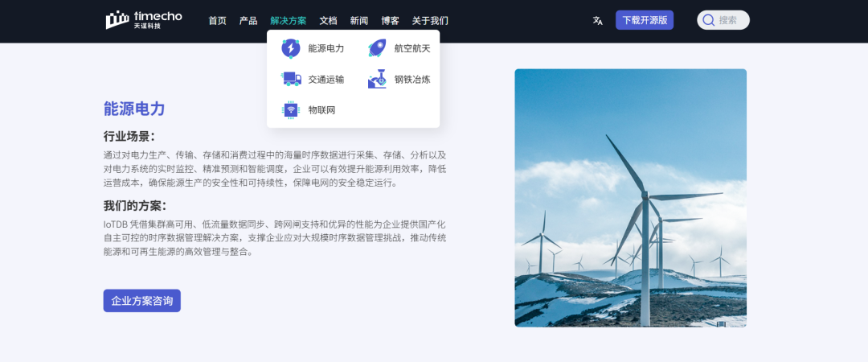Open 关于我们 in the navbar
Viewport: 868px width, 362px height.
click(x=430, y=20)
